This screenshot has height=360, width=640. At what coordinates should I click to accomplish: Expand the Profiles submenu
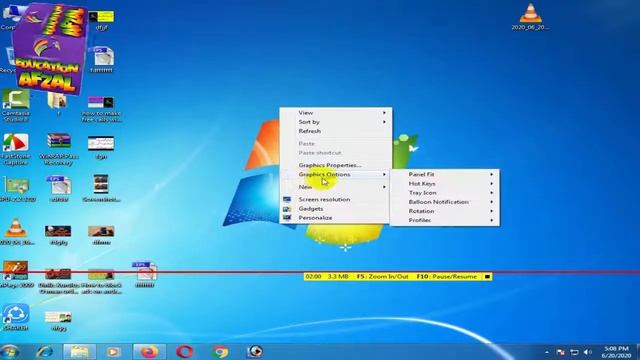tap(444, 220)
